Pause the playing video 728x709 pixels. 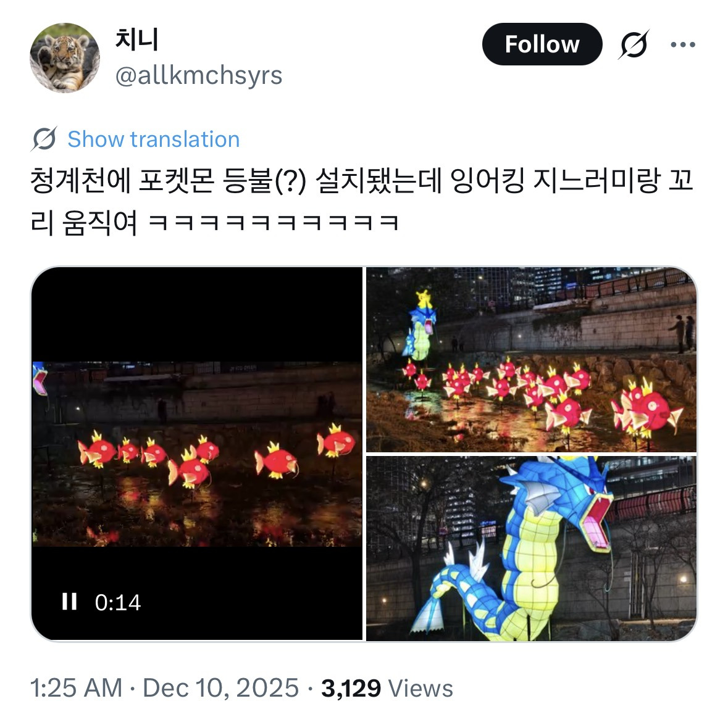point(69,602)
